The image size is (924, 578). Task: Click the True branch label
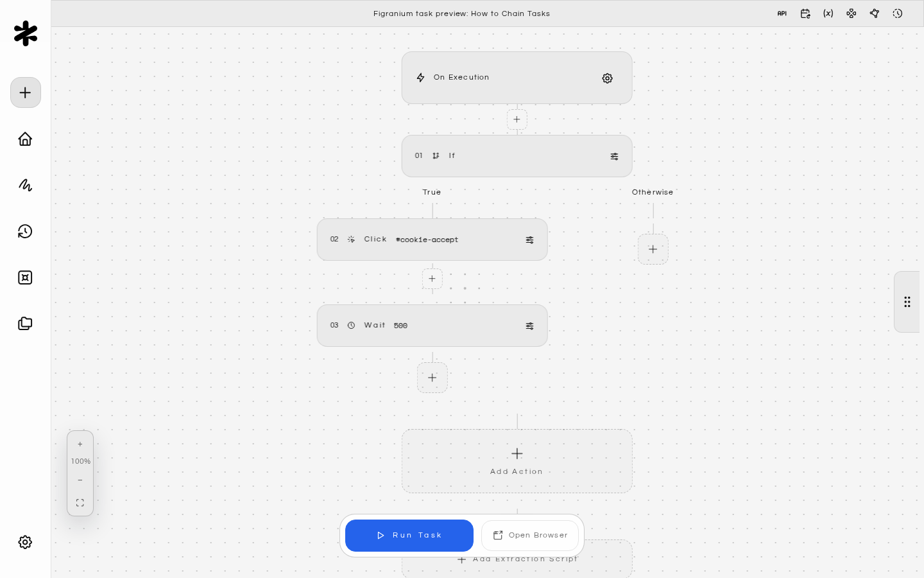tap(432, 193)
